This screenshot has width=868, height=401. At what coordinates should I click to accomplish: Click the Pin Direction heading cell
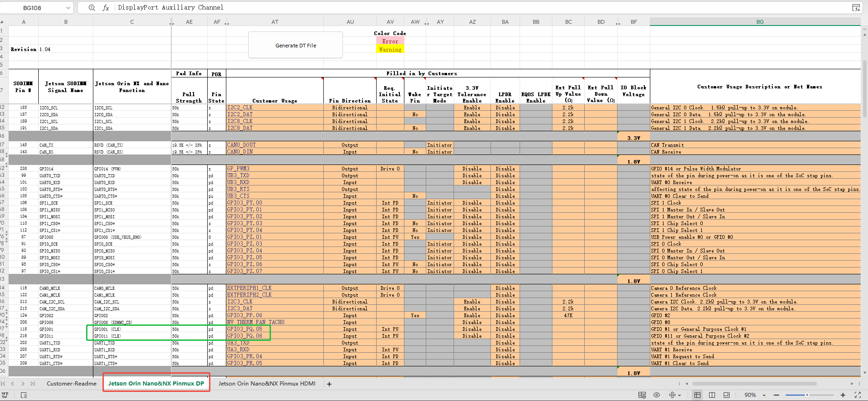350,91
